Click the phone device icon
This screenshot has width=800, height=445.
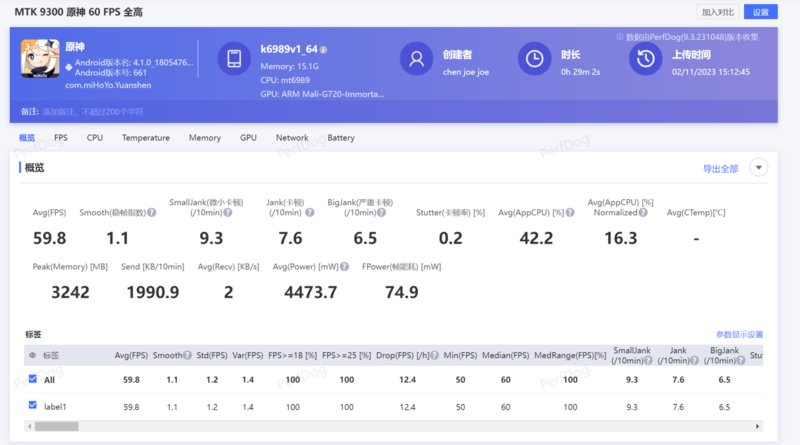point(232,60)
